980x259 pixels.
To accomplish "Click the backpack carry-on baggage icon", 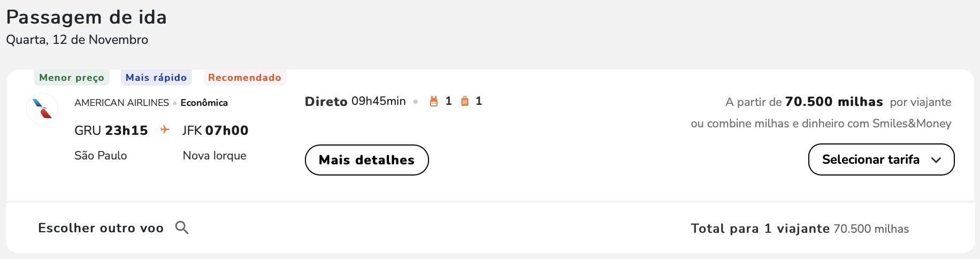I will [x=434, y=101].
